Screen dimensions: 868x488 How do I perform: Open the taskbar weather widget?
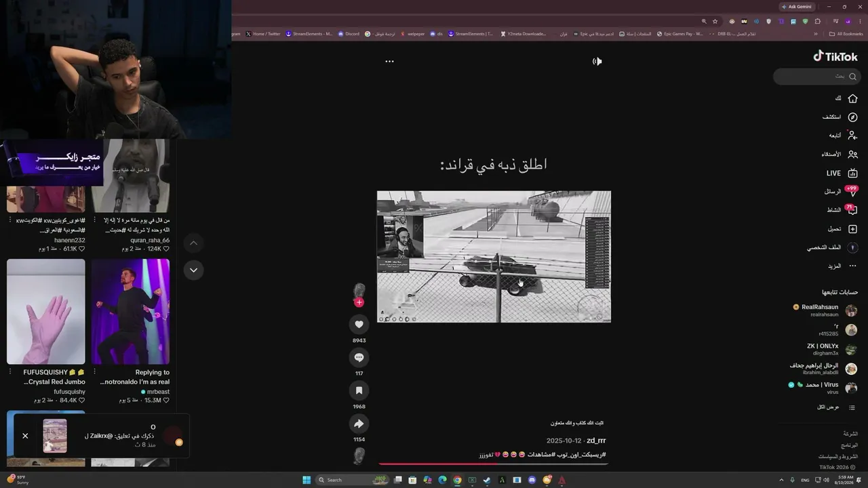click(16, 480)
